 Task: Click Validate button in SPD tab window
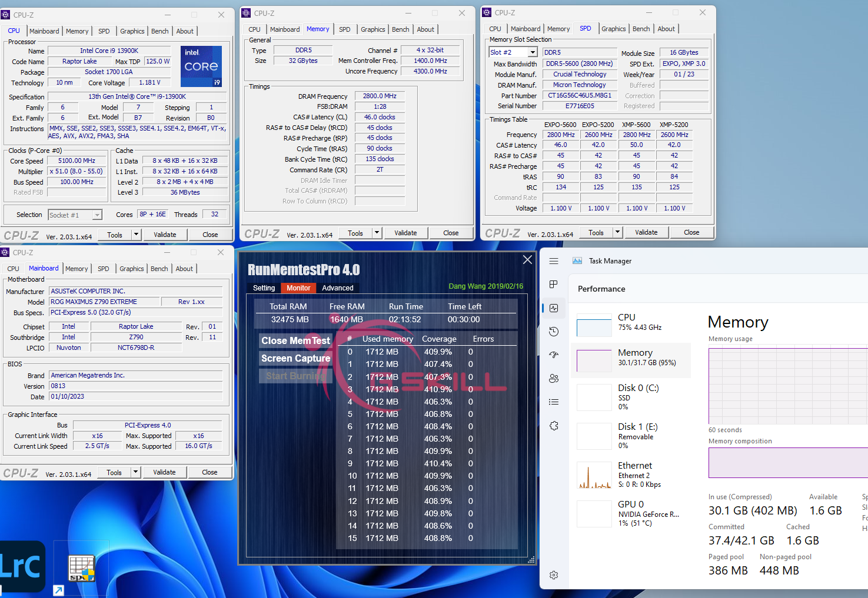[646, 232]
